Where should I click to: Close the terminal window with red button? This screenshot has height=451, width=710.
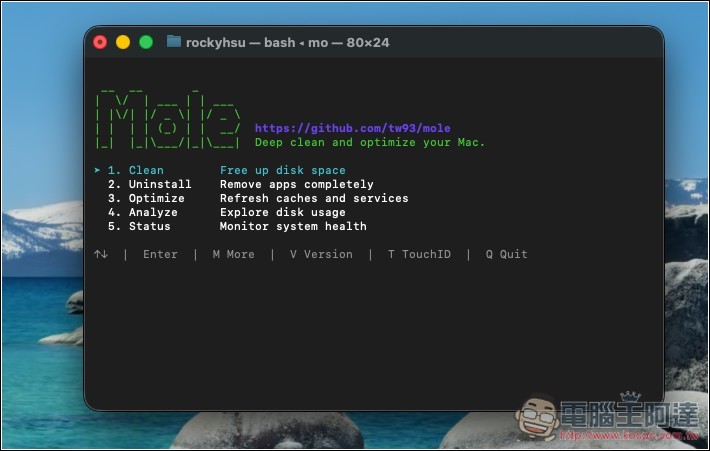point(100,42)
